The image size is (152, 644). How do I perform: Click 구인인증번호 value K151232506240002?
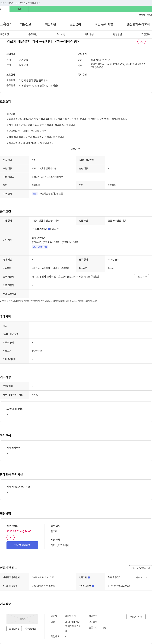119,586
